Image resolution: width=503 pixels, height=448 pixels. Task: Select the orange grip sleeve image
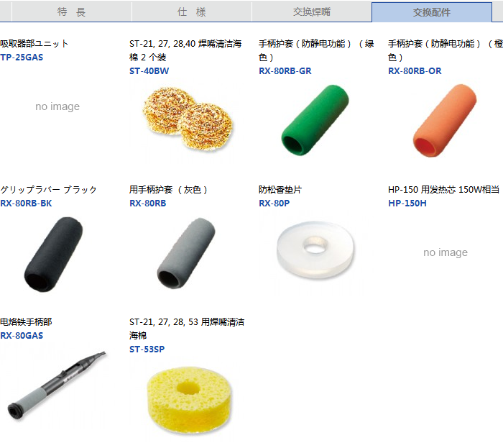pyautogui.click(x=445, y=121)
